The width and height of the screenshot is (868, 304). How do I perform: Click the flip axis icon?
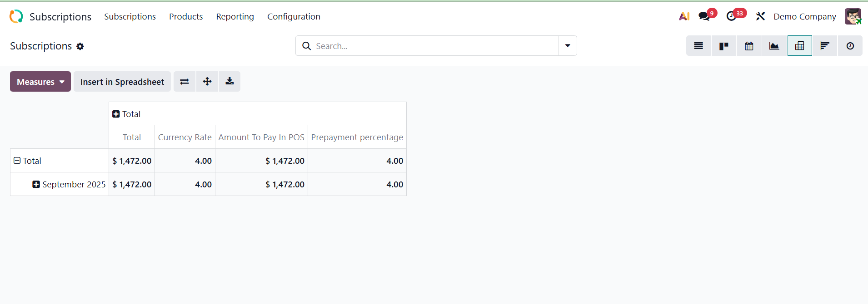point(185,82)
